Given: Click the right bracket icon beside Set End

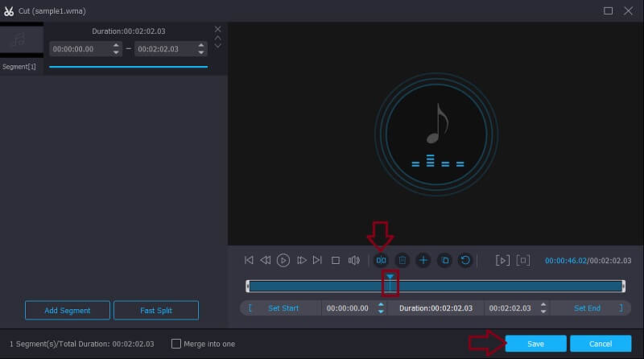Looking at the screenshot, I should click(x=621, y=308).
